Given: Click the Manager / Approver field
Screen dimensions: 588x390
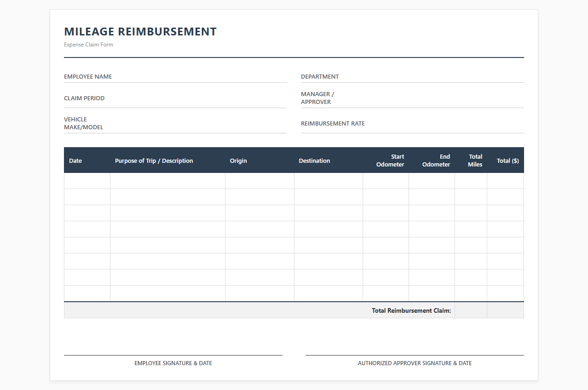Looking at the screenshot, I should coord(412,98).
